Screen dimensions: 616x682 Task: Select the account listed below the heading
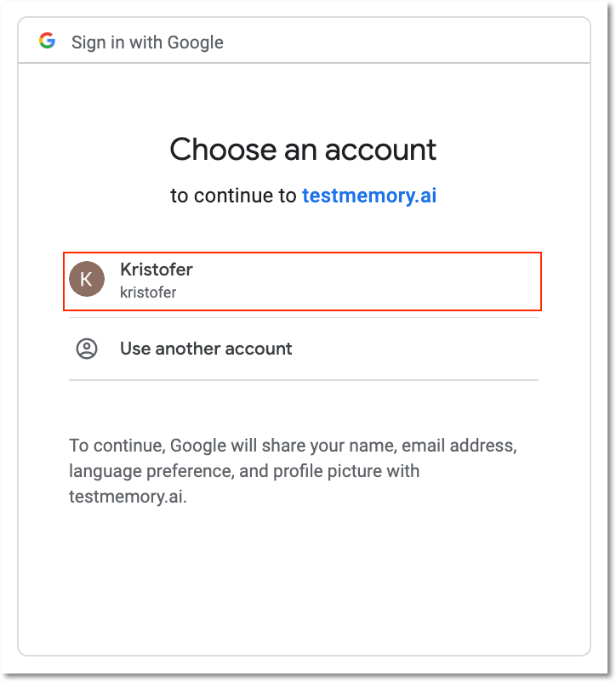coord(302,279)
